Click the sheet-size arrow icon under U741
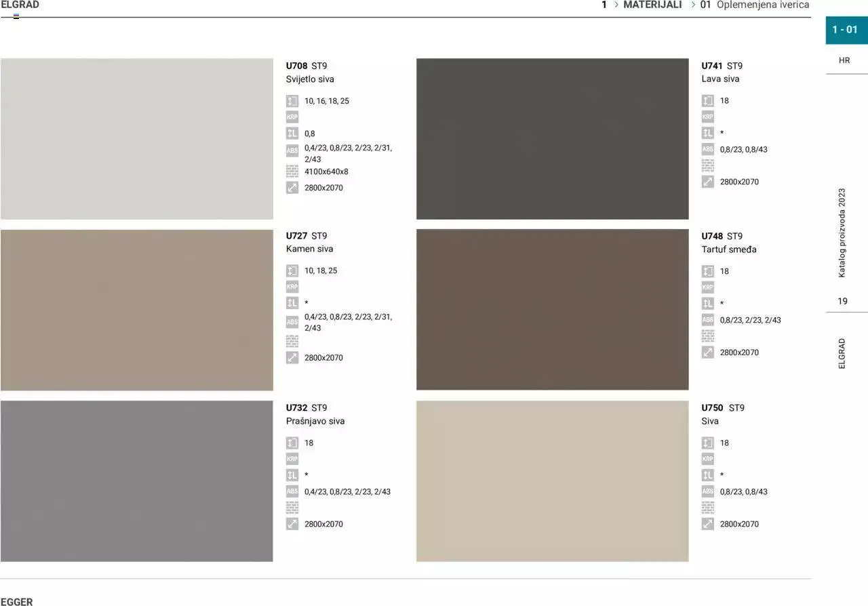This screenshot has width=868, height=606. pyautogui.click(x=708, y=182)
